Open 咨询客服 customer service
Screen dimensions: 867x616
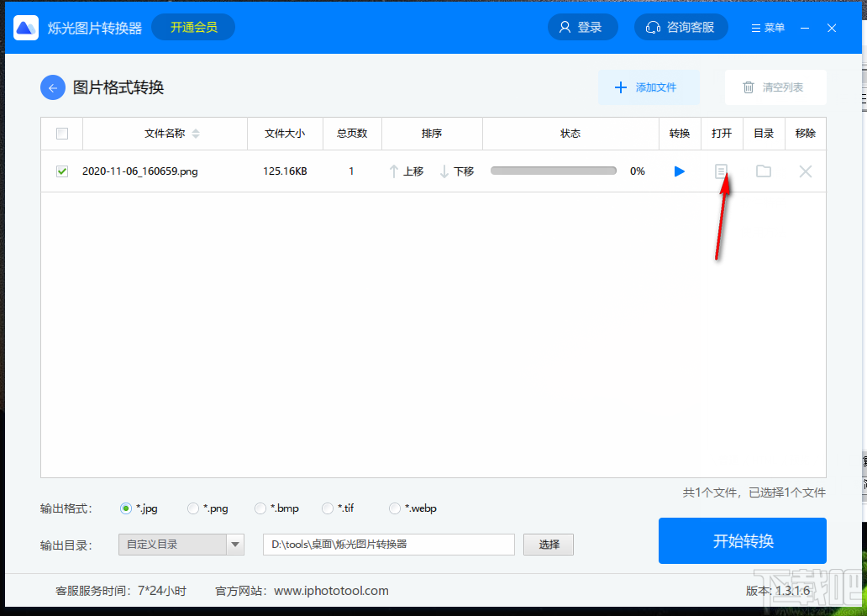[680, 27]
